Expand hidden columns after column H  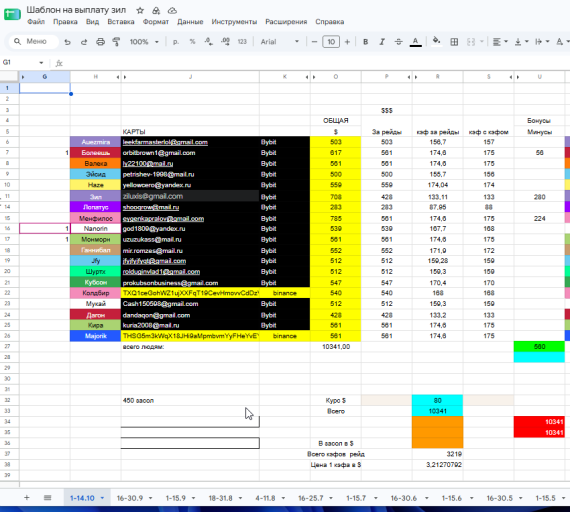coord(118,77)
